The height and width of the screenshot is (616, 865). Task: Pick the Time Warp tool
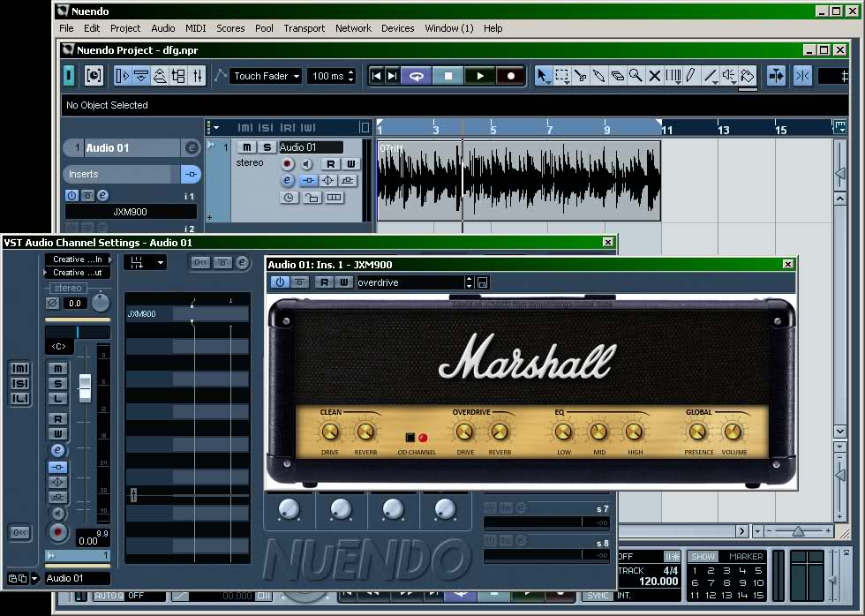click(x=673, y=76)
